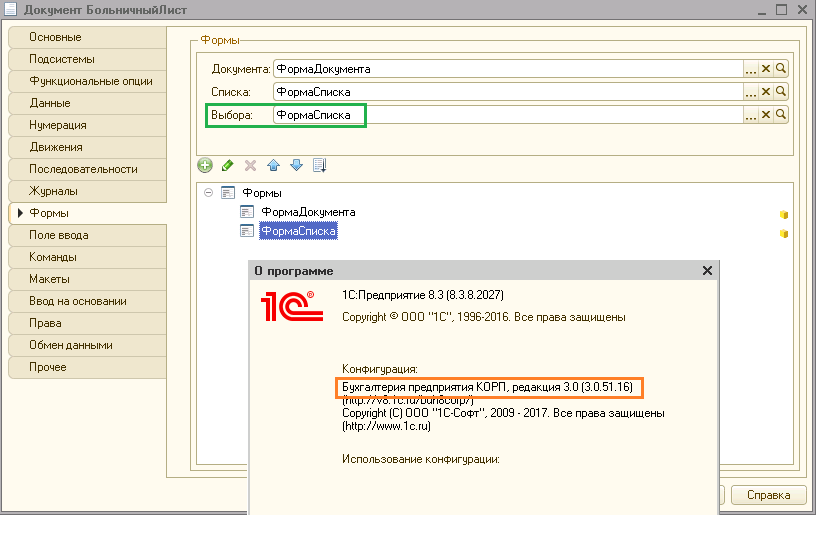The width and height of the screenshot is (821, 542).
Task: Collapse the Формы tree node
Action: click(208, 193)
